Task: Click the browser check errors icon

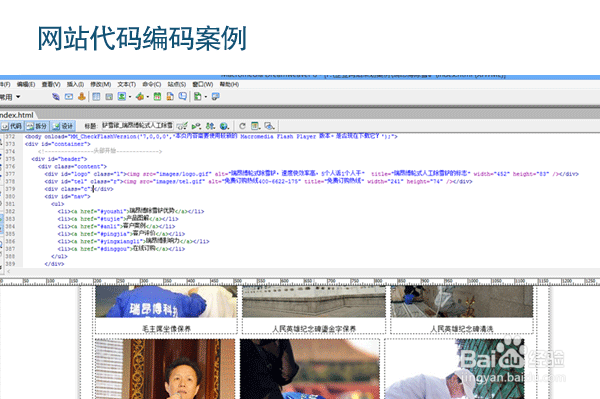Action: (x=182, y=126)
